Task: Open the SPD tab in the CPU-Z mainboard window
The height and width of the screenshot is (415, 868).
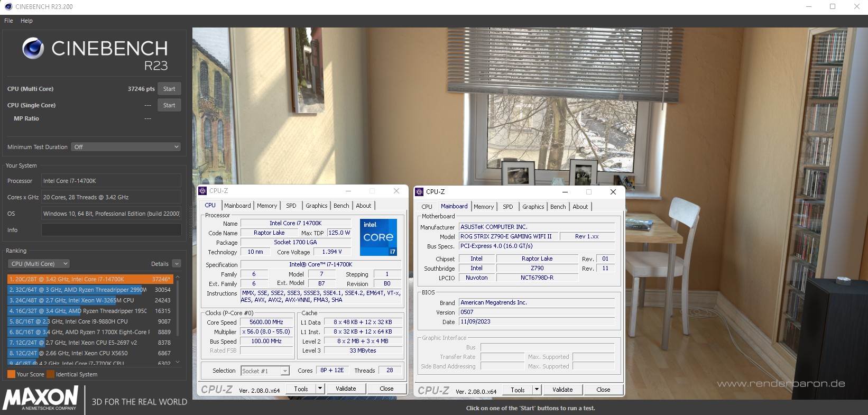Action: click(x=507, y=207)
